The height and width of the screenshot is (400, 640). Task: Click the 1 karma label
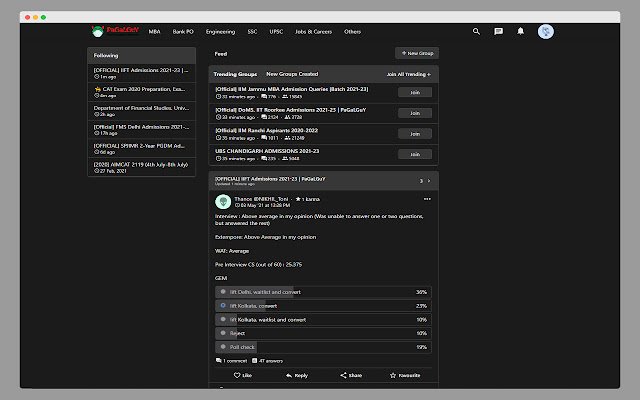click(x=308, y=199)
